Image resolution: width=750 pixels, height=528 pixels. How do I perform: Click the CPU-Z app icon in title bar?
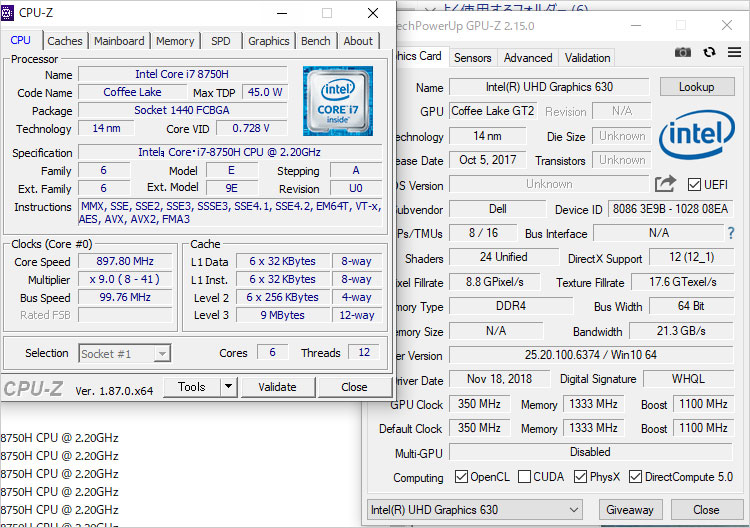[x=7, y=13]
